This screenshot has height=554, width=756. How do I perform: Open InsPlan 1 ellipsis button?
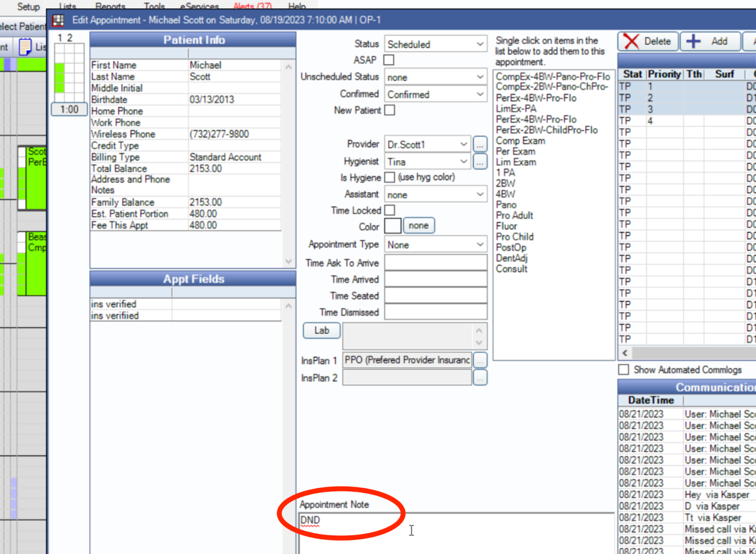(x=480, y=360)
